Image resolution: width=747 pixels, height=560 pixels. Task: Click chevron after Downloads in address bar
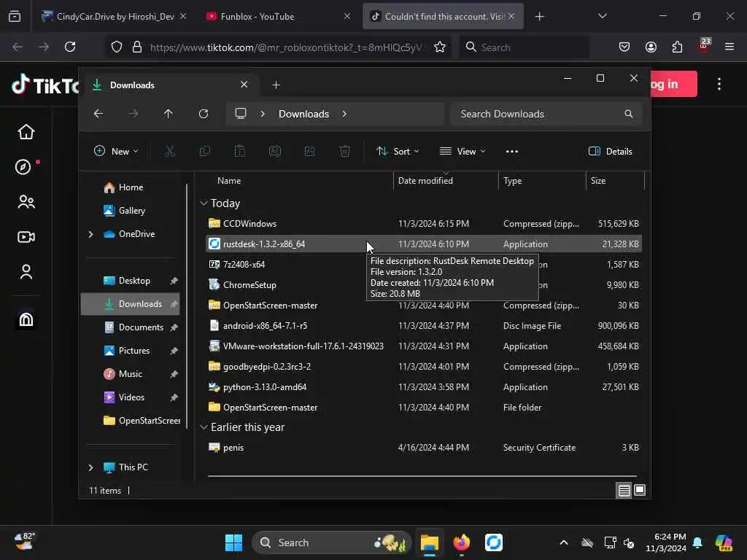[x=344, y=114]
